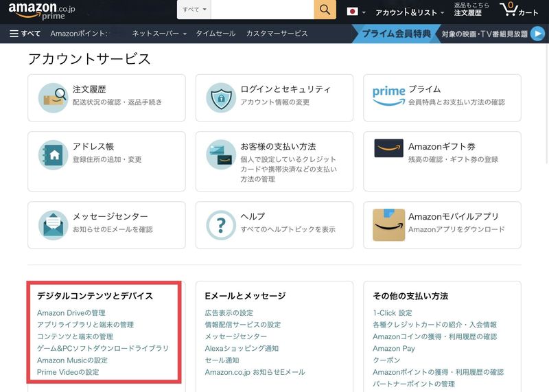Screen dimensions: 549x392
Task: Click the payment cards icon
Action: coord(221,155)
